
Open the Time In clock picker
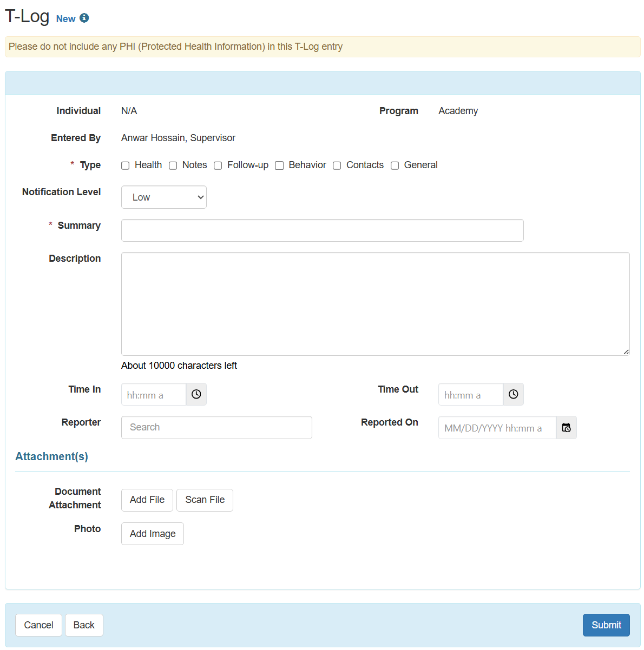[x=196, y=395]
